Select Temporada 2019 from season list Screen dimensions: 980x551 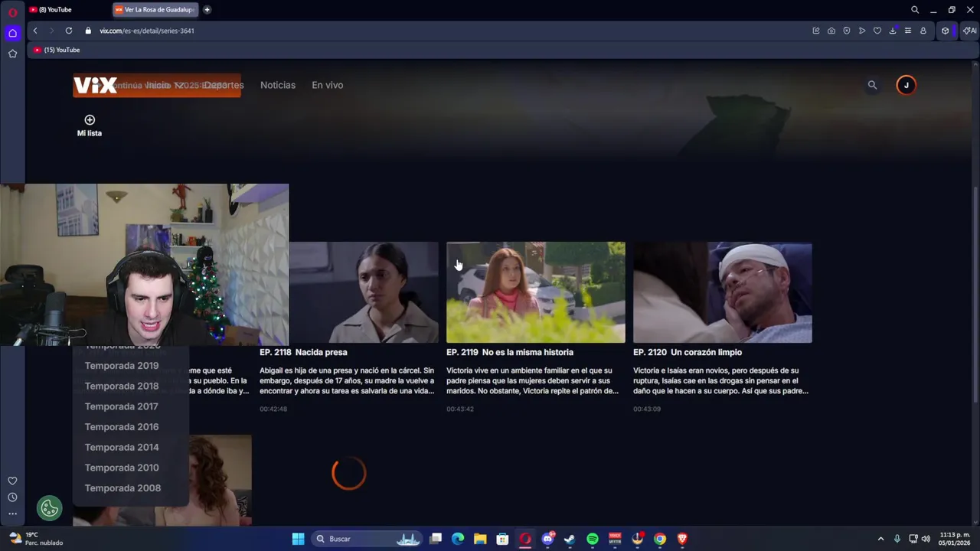122,366
